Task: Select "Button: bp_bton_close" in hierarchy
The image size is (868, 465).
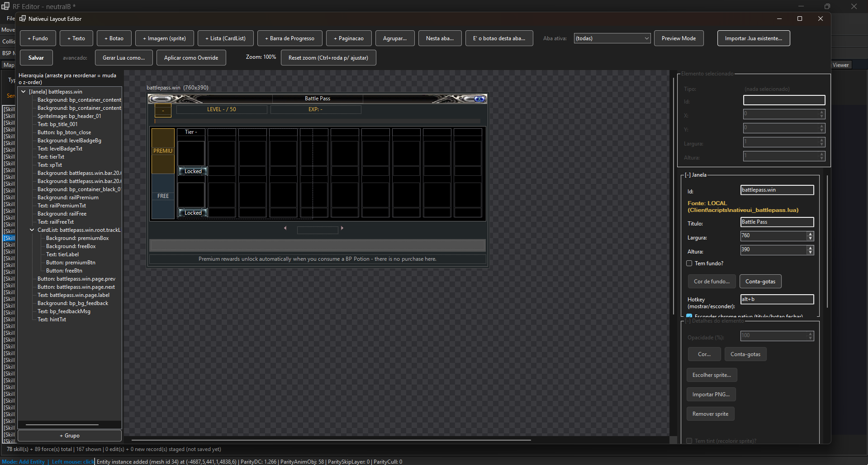Action: coord(64,132)
